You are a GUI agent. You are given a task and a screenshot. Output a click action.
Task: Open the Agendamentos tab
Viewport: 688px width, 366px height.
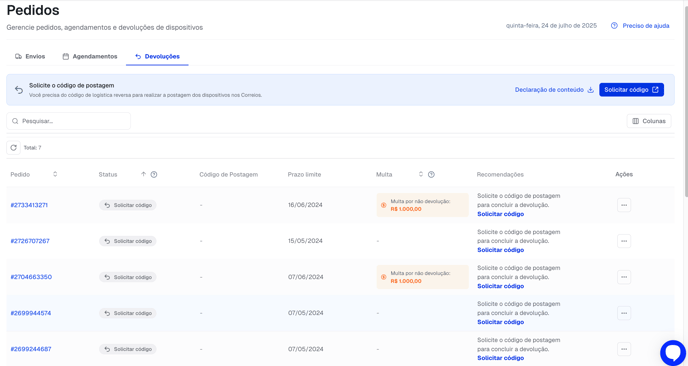[90, 57]
